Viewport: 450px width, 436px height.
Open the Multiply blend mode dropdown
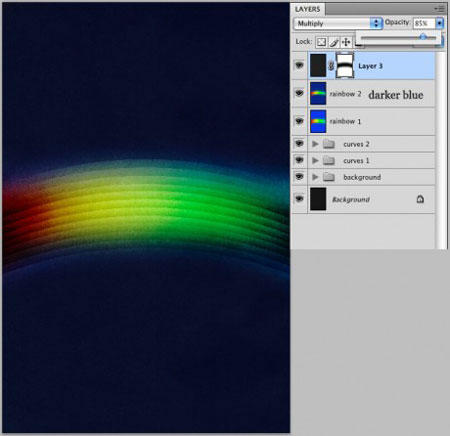(x=338, y=23)
